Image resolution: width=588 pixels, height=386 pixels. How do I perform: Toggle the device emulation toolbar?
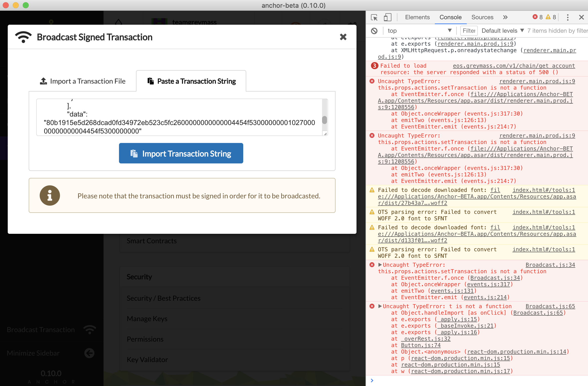pos(387,17)
